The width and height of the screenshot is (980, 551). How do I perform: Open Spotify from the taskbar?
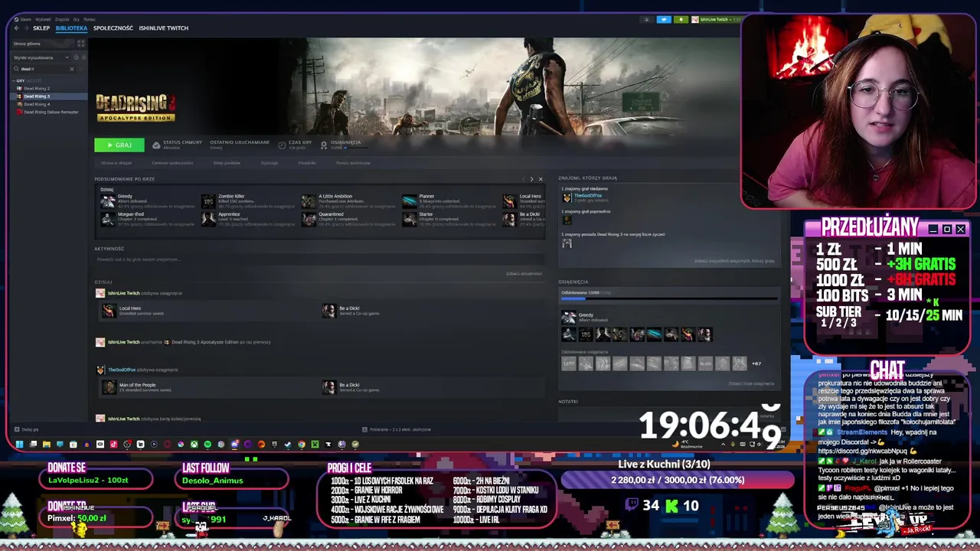pos(207,444)
